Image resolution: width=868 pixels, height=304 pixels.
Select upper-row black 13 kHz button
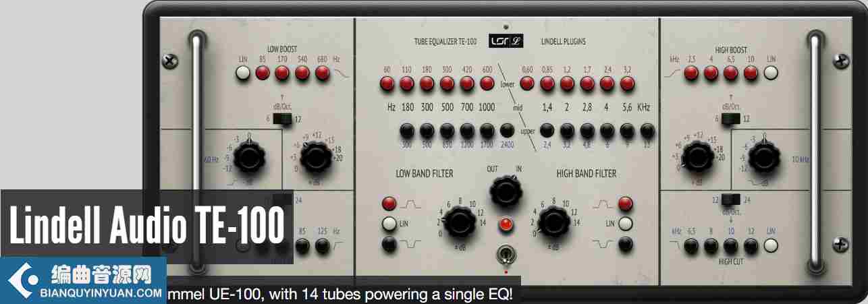(648, 130)
